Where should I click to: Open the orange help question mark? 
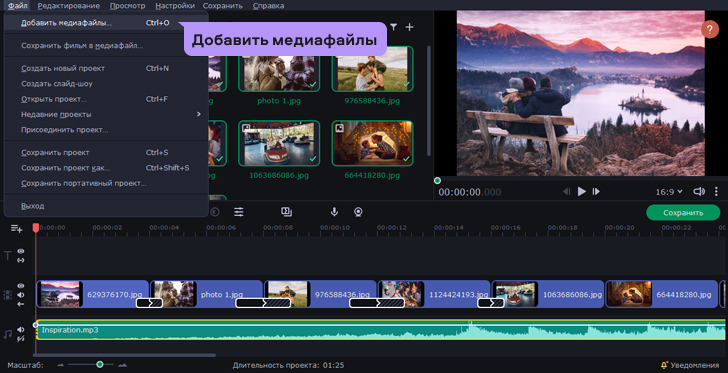(x=709, y=30)
